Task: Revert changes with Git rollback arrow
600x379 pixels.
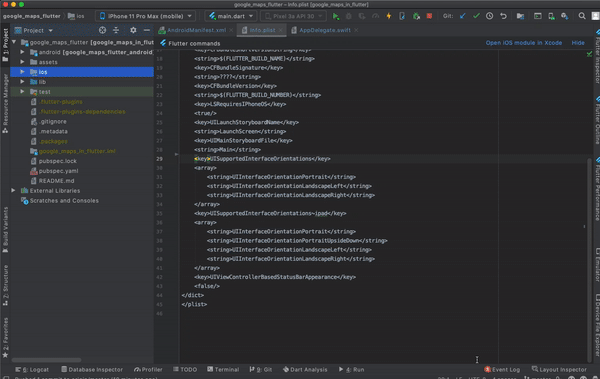Action: pos(503,16)
